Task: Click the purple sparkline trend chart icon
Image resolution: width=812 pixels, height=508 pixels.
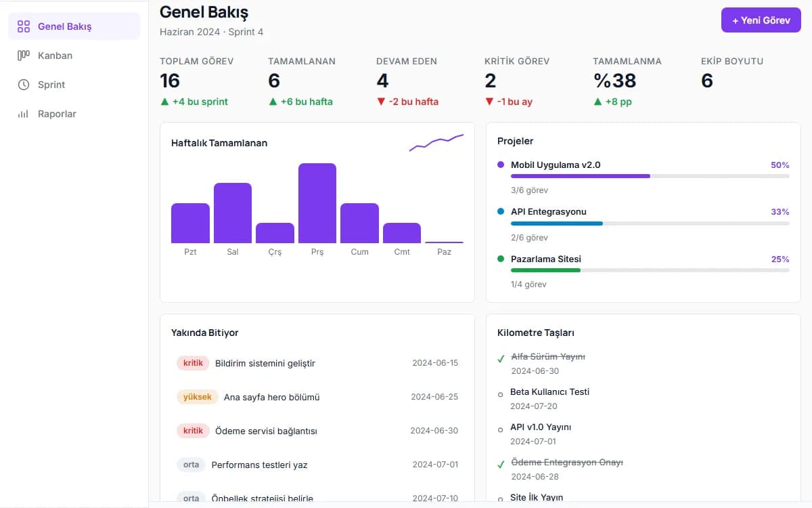Action: (x=436, y=142)
